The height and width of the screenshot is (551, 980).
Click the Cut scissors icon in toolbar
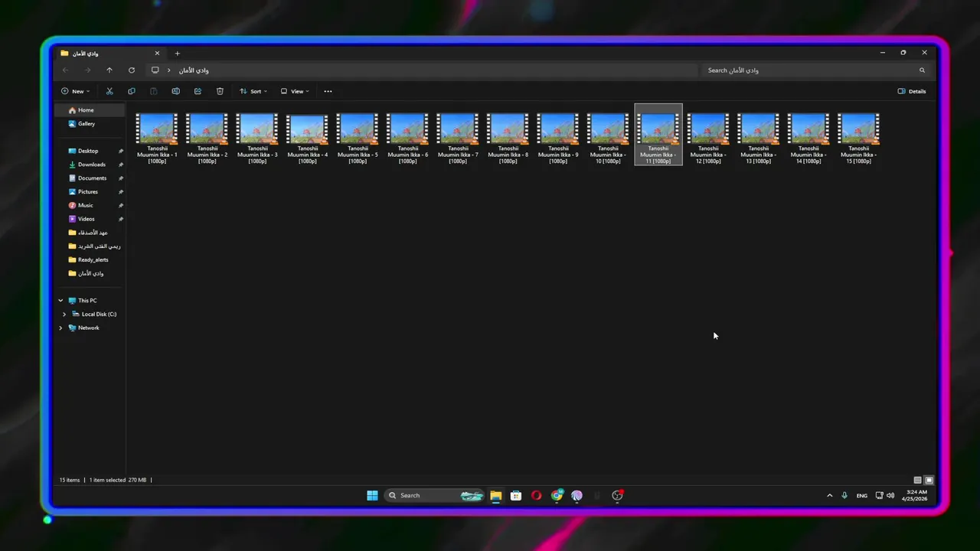[x=109, y=91]
